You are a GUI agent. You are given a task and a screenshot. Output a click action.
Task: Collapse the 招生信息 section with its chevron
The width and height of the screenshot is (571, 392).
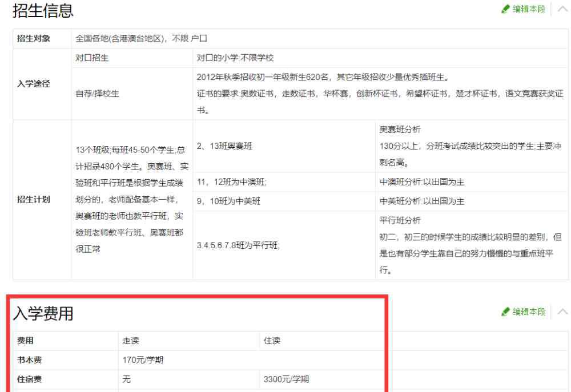(562, 9)
